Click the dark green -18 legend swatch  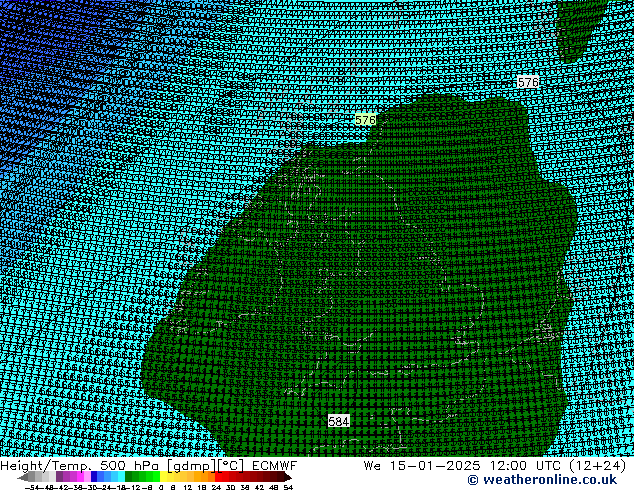[129, 476]
